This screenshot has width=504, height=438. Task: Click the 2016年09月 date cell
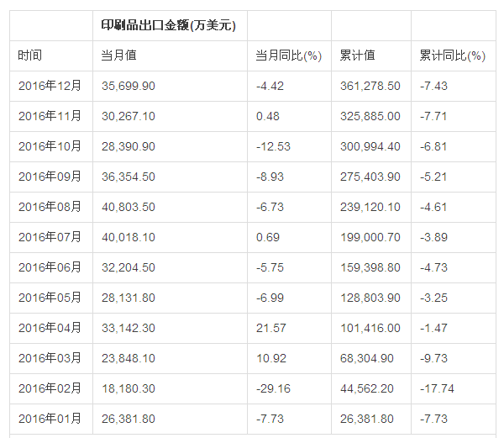[50, 177]
